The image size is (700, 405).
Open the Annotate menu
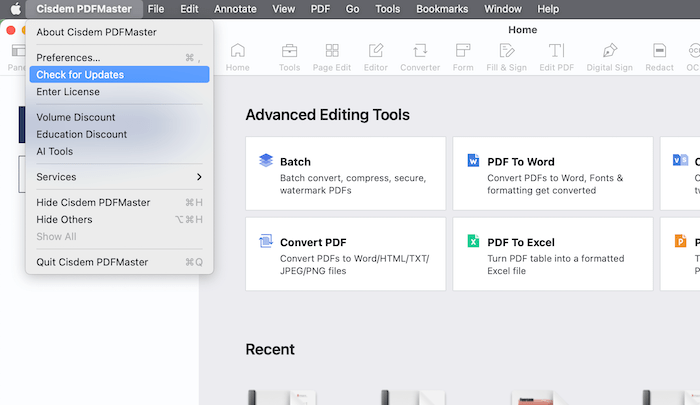[235, 9]
